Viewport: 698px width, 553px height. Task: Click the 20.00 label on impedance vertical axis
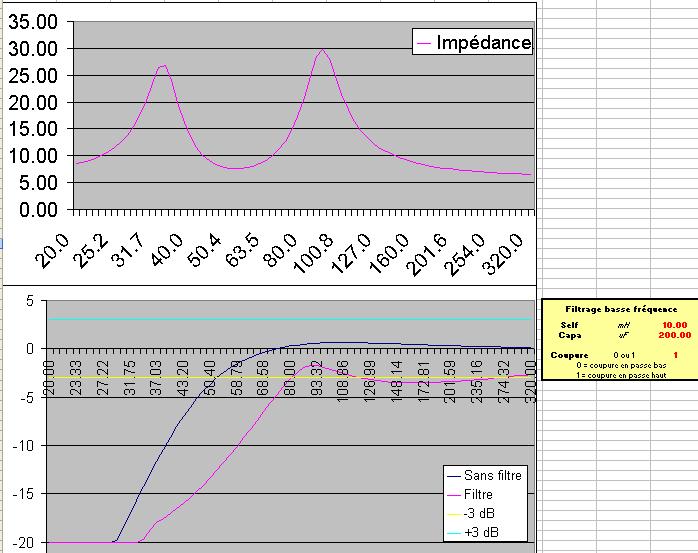[33, 102]
